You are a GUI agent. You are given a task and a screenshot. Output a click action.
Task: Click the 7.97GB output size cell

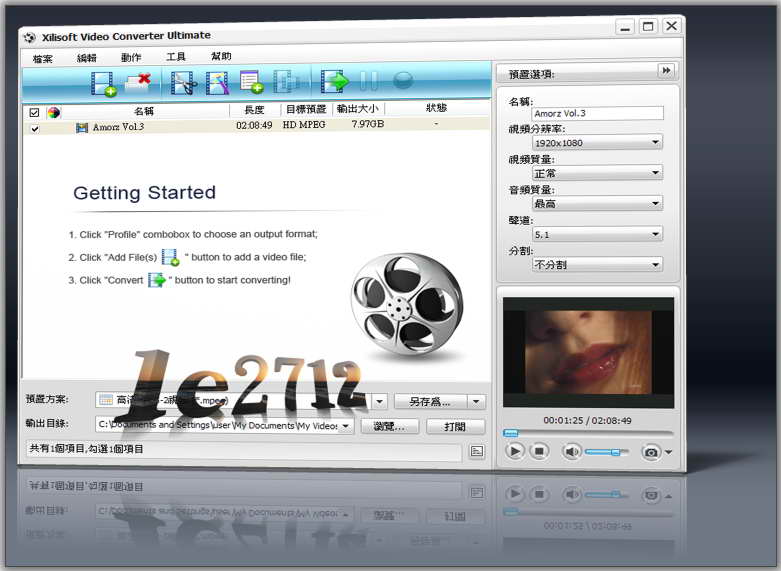click(368, 124)
